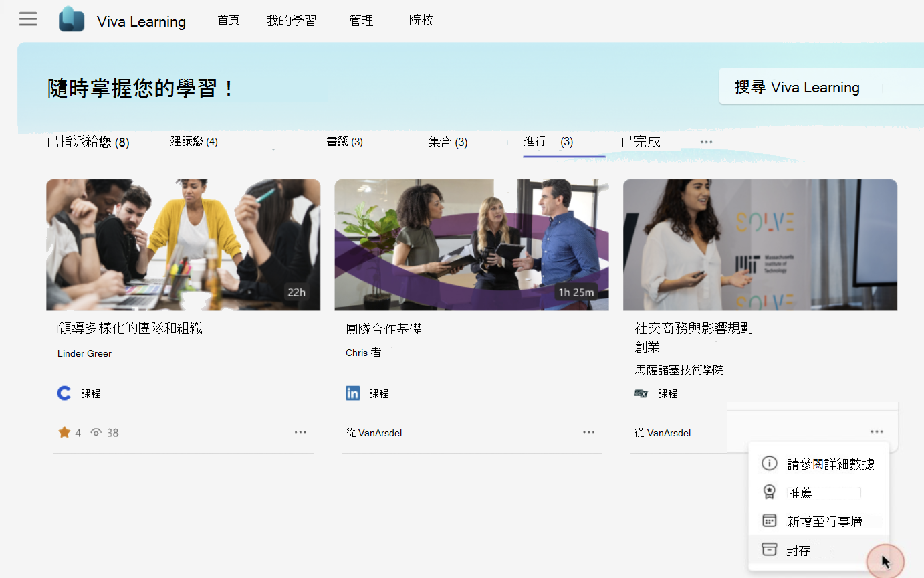Click the star rating icon
The width and height of the screenshot is (924, 578).
point(64,432)
